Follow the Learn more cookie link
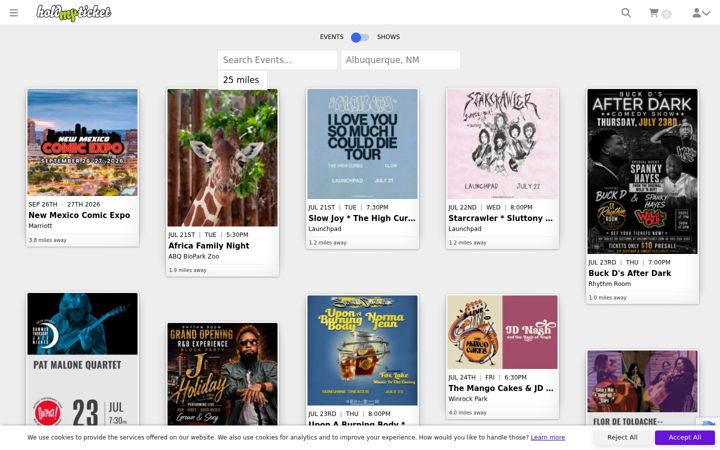 pos(548,438)
